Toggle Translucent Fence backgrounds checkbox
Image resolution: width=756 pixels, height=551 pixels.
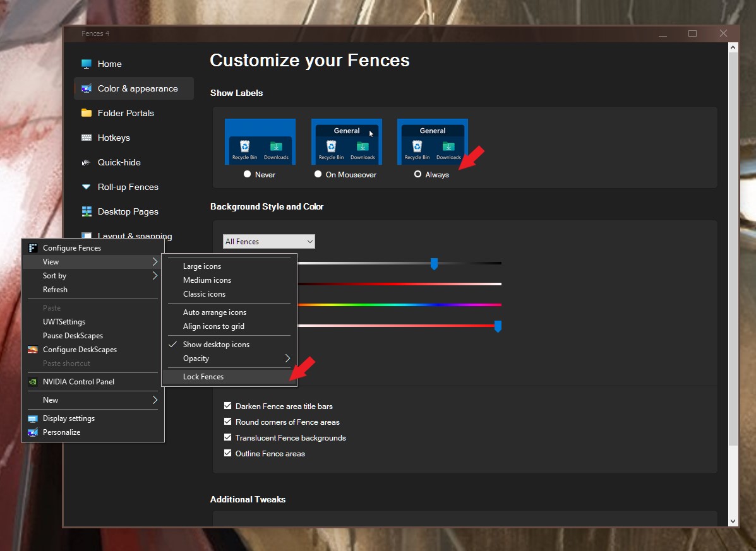point(227,437)
